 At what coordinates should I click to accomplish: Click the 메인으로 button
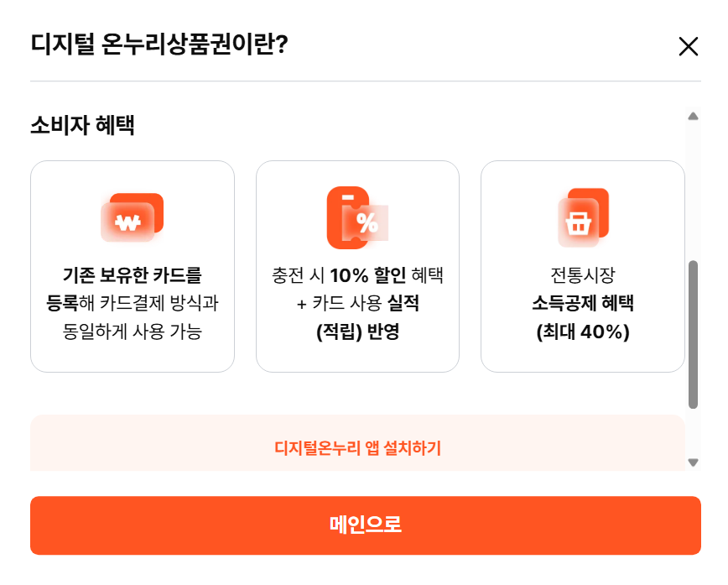364,525
